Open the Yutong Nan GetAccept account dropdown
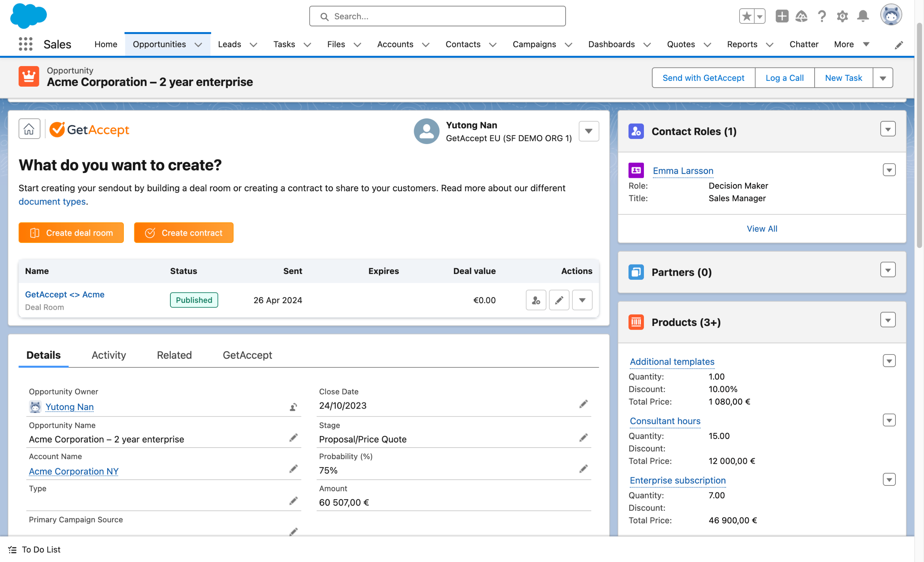The image size is (924, 562). 588,131
